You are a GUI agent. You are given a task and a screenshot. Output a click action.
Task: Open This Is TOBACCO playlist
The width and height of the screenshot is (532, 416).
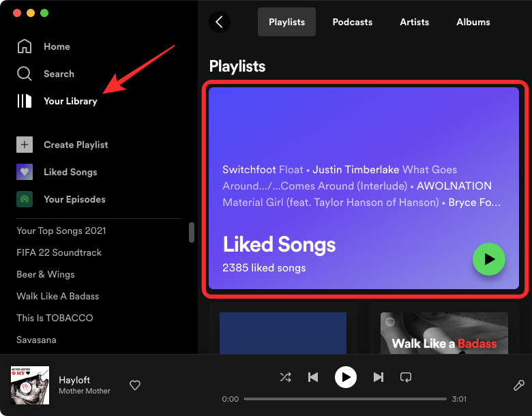click(x=55, y=318)
